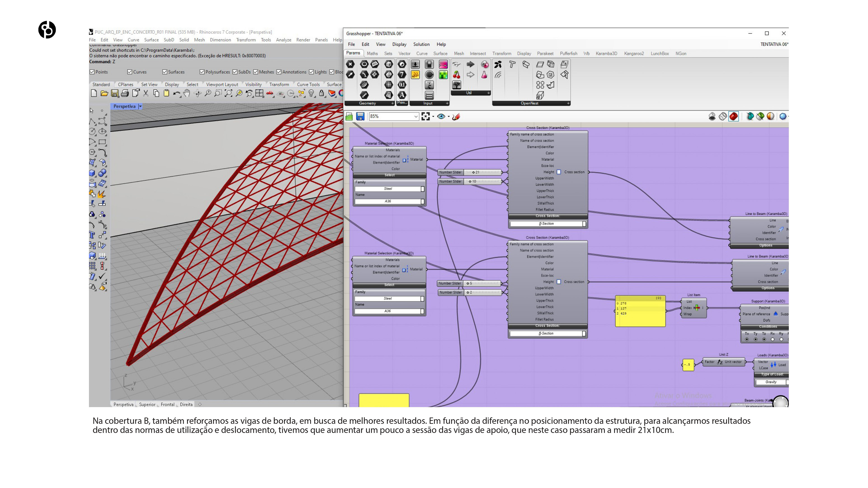This screenshot has height=488, width=868.
Task: Click the Print icon in Standard toolbar
Action: coord(125,93)
